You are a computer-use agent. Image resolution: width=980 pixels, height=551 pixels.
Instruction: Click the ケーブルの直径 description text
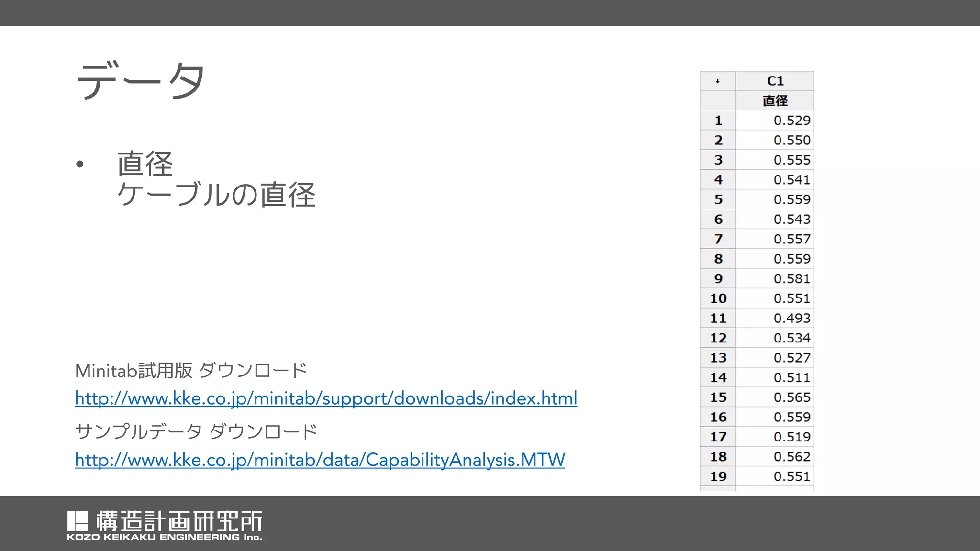[x=216, y=195]
